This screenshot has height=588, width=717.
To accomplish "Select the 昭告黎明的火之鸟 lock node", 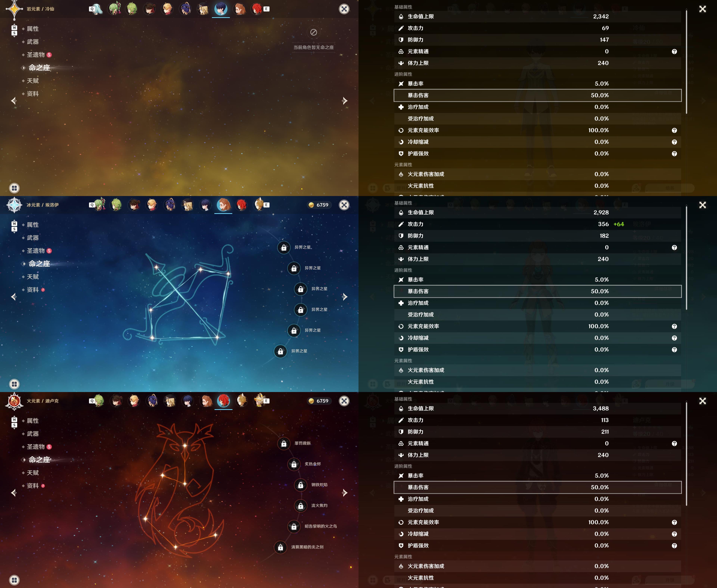I will (294, 526).
